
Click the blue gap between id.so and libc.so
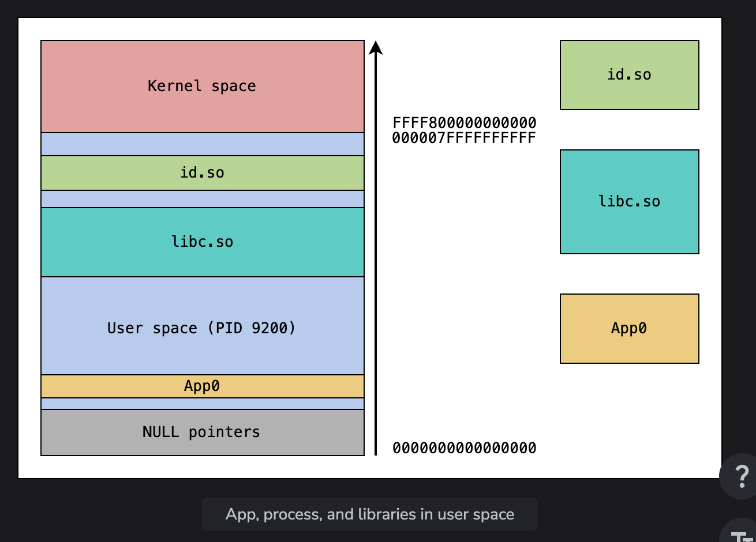pos(203,199)
